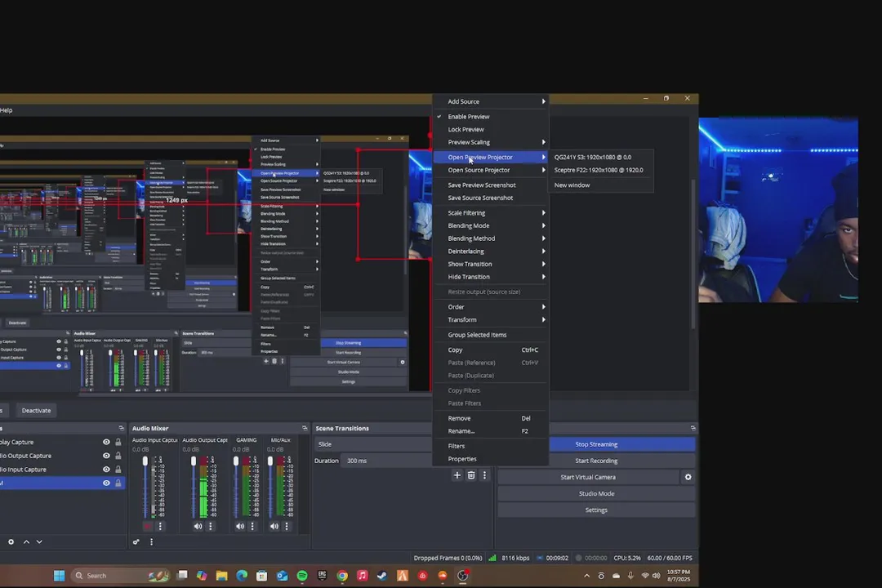The image size is (882, 588).
Task: Click the Duration 300 ms field
Action: (x=387, y=461)
